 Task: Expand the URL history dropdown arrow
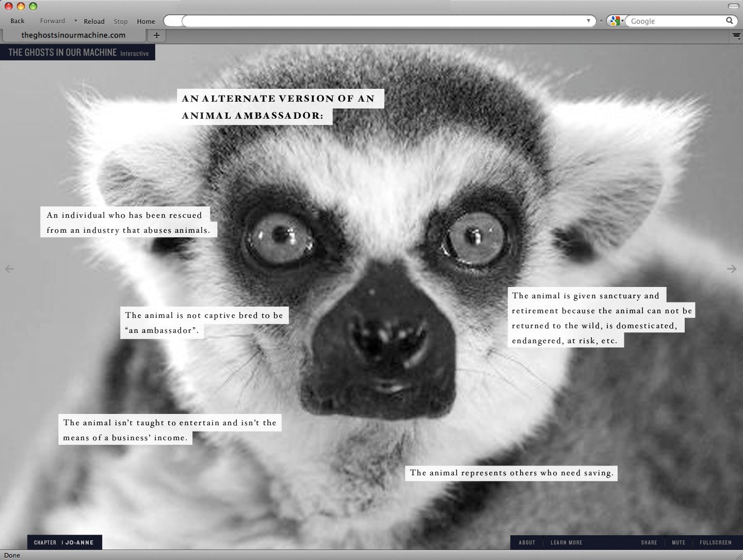(588, 21)
